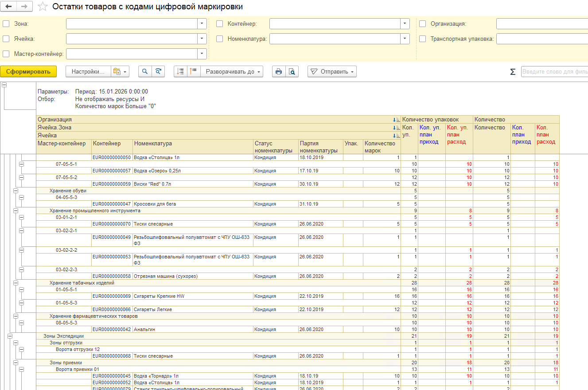Click the magnifier find icon
This screenshot has height=390, width=588.
[145, 71]
